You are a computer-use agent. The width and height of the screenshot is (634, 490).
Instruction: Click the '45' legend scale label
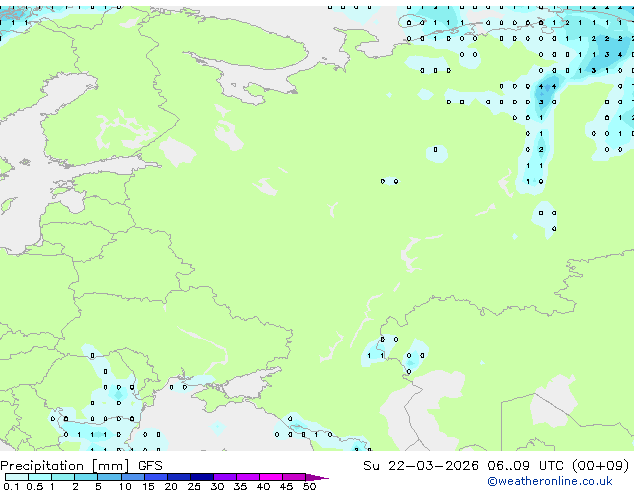click(286, 486)
